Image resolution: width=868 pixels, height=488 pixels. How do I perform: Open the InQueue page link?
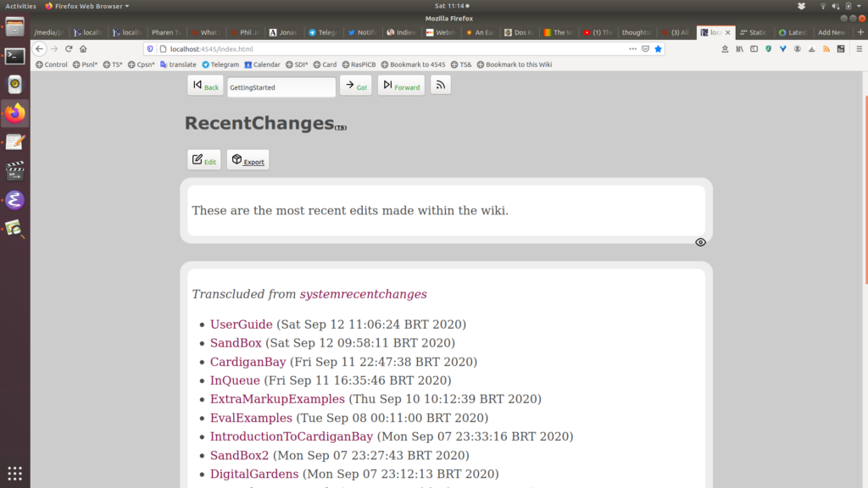pyautogui.click(x=235, y=380)
